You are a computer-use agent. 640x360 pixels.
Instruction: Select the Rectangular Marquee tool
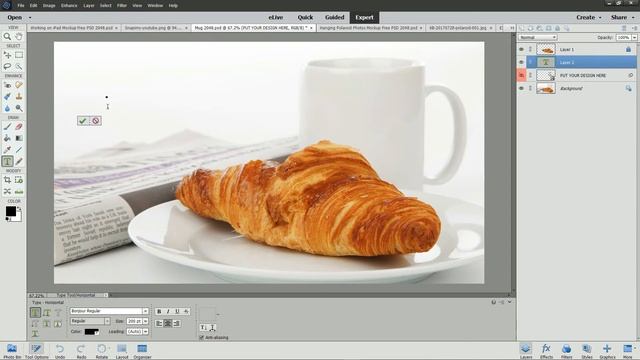tap(19, 55)
